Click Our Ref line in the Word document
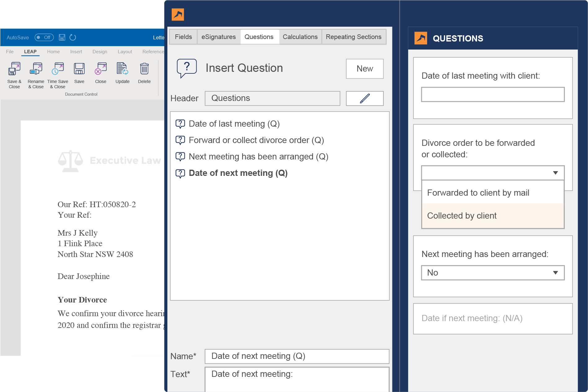 (x=97, y=204)
